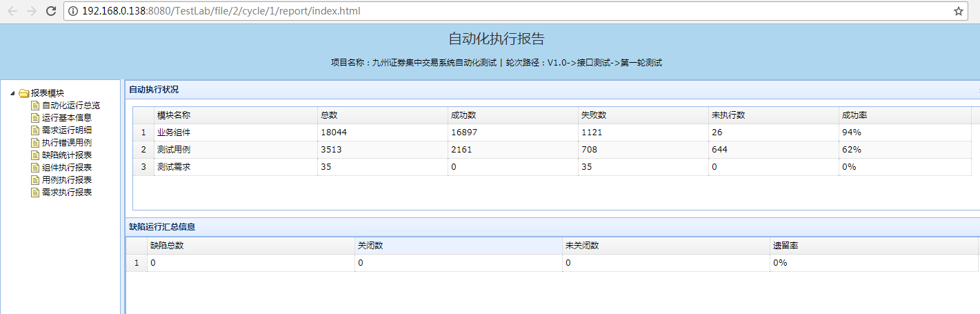Select the 测试用例 table row
Image resolution: width=980 pixels, height=314 pixels.
pyautogui.click(x=174, y=149)
